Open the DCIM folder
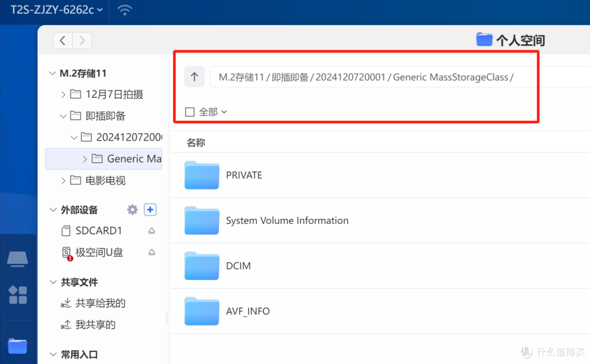 [239, 266]
